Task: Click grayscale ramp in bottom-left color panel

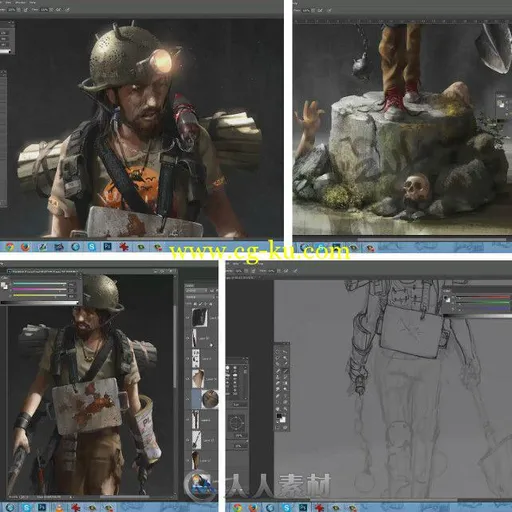Action: [x=40, y=302]
